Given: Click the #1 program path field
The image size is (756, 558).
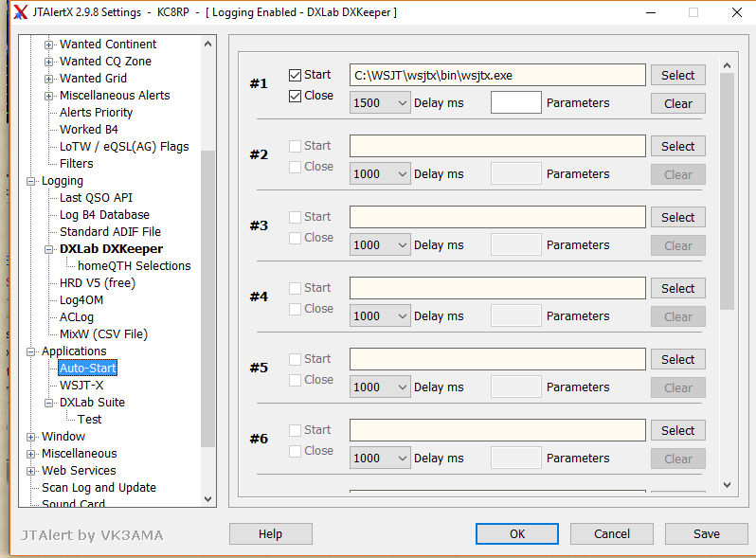Looking at the screenshot, I should (x=497, y=75).
